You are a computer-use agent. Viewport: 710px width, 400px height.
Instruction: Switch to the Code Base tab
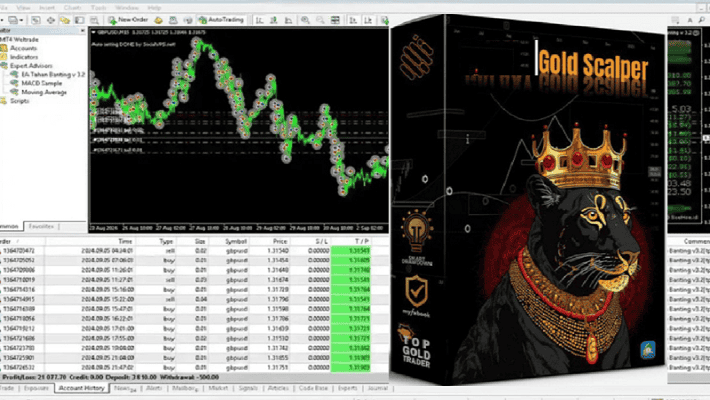pyautogui.click(x=313, y=388)
